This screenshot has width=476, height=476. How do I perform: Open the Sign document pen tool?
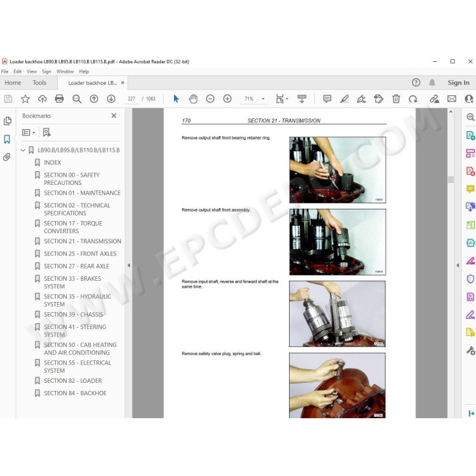pos(361,99)
